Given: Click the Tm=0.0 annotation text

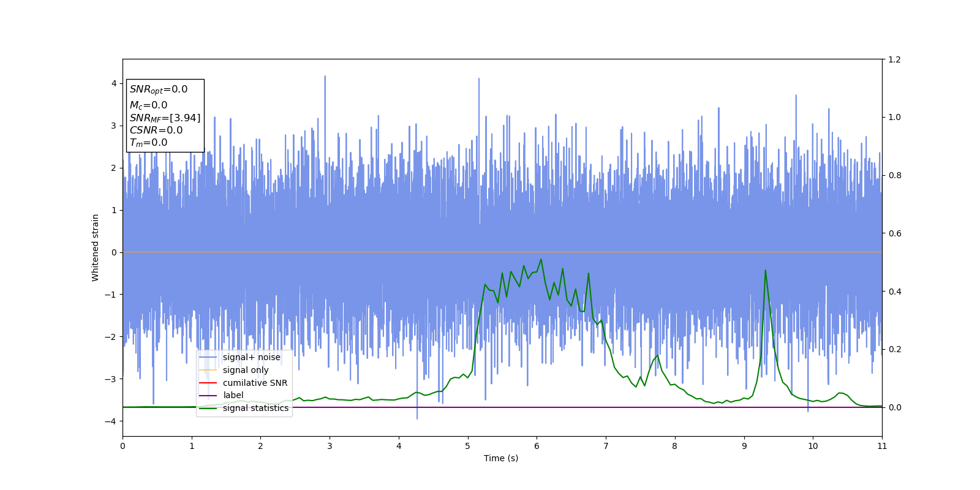Looking at the screenshot, I should [x=148, y=143].
